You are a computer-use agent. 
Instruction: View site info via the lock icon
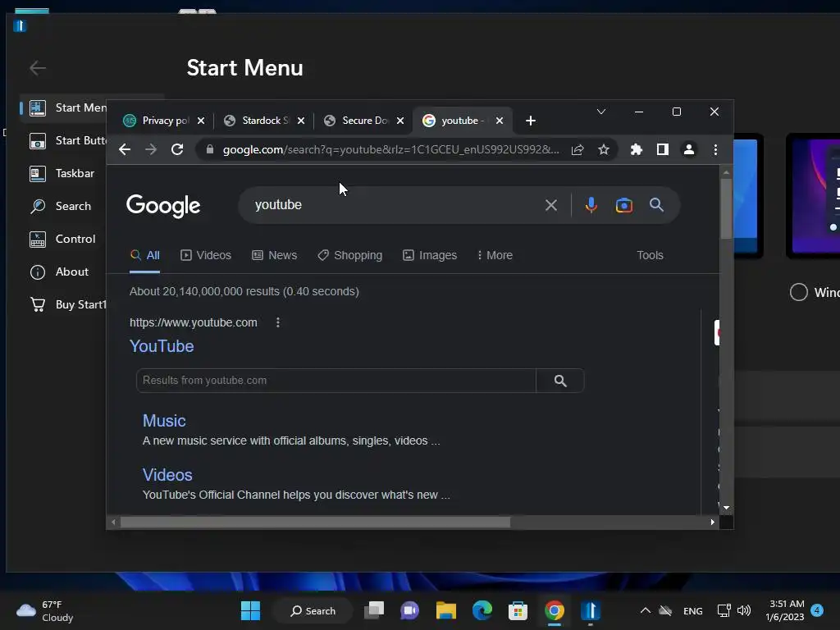210,149
